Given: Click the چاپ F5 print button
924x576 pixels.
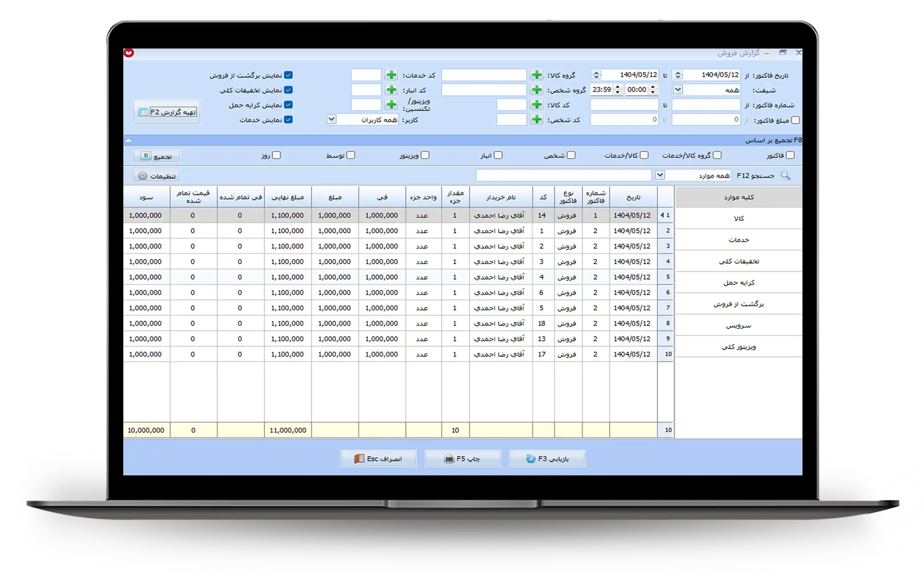Looking at the screenshot, I should point(462,459).
